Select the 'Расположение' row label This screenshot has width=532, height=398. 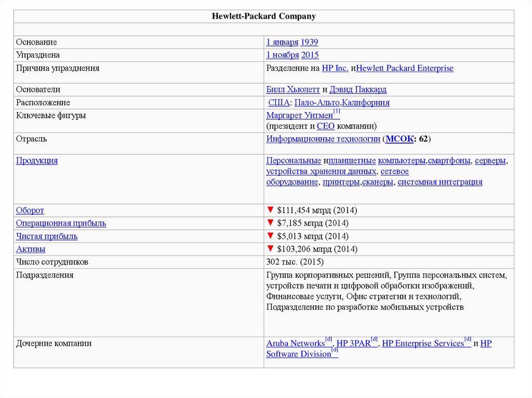point(43,102)
